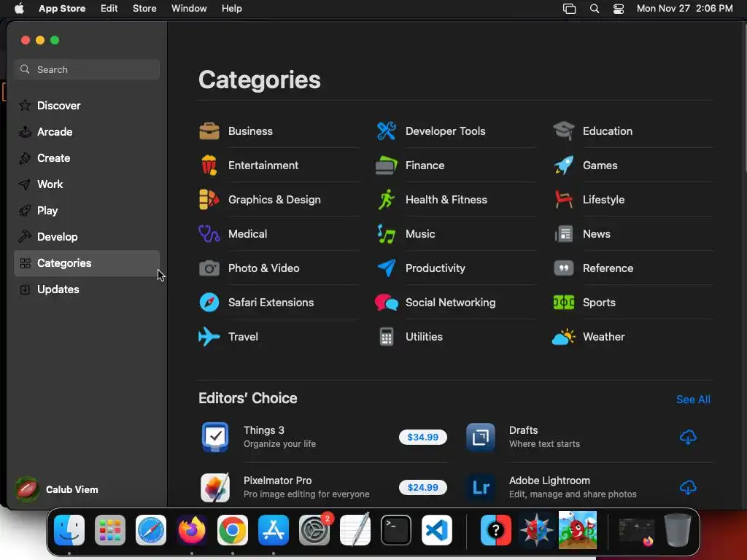Select the Music notes icon
Image resolution: width=747 pixels, height=560 pixels.
pos(387,234)
